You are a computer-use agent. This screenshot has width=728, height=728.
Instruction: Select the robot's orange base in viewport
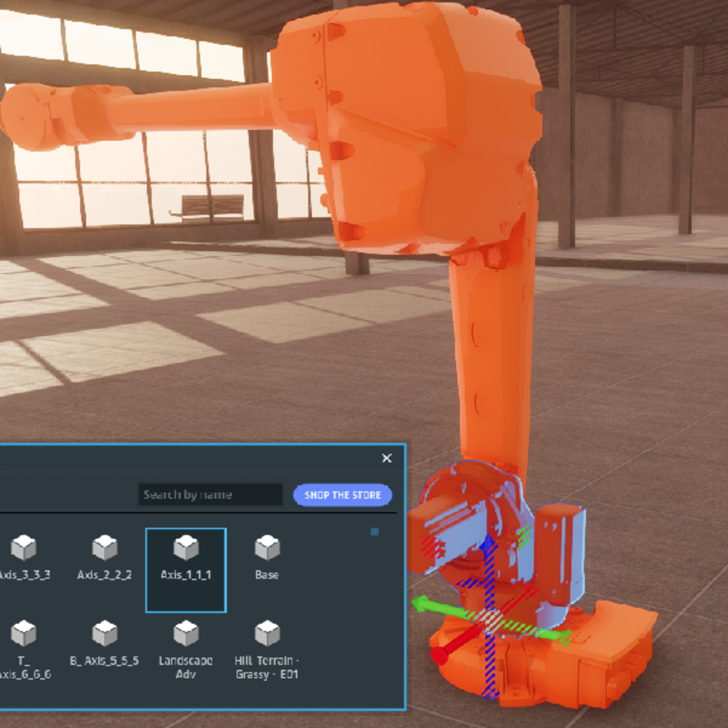pos(607,655)
